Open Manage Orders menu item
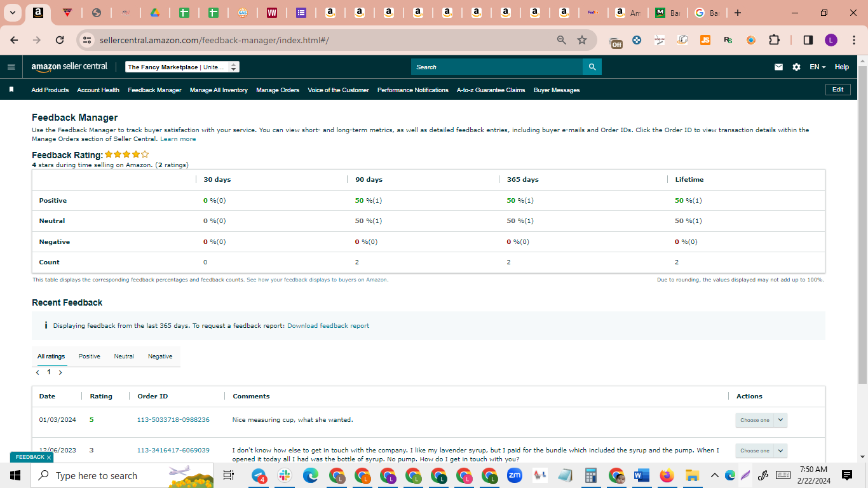 278,90
